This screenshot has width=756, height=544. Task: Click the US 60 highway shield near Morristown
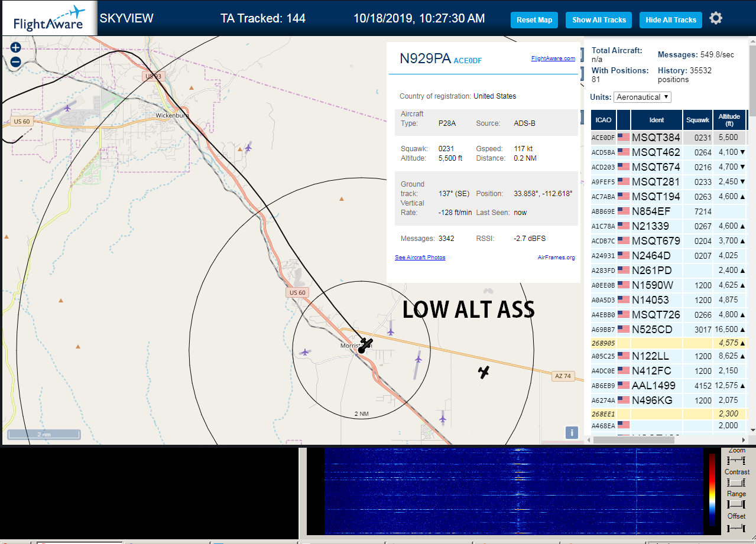click(297, 292)
